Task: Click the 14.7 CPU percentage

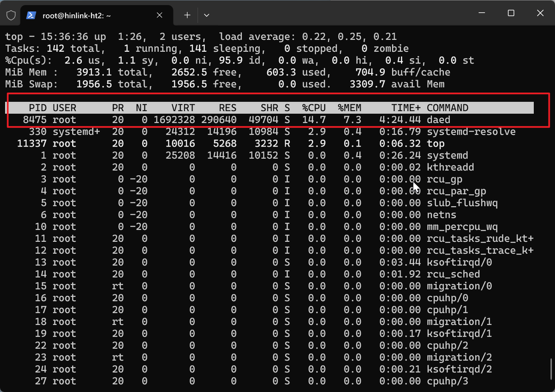Action: tap(314, 120)
